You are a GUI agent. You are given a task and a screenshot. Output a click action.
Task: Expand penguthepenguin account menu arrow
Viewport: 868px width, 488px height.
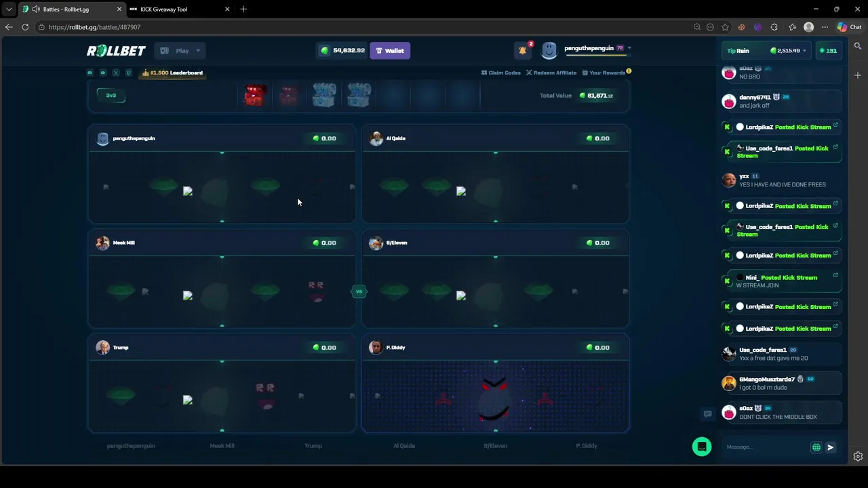point(629,48)
